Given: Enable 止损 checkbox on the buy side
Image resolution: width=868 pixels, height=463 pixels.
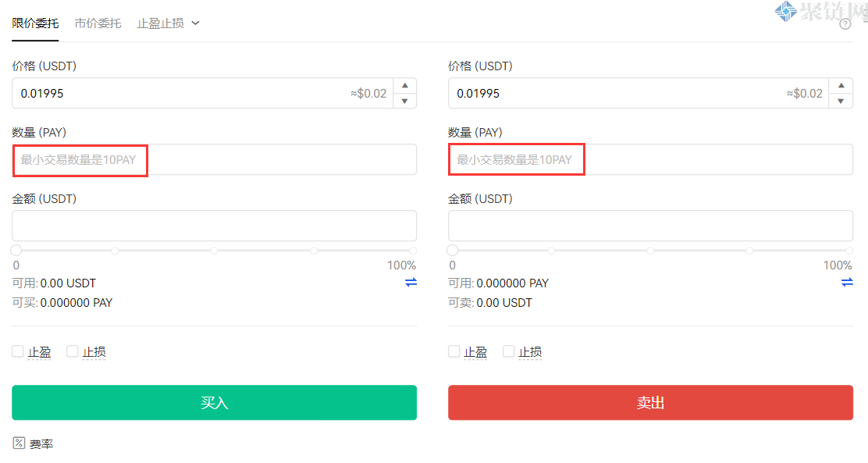Looking at the screenshot, I should tap(72, 351).
